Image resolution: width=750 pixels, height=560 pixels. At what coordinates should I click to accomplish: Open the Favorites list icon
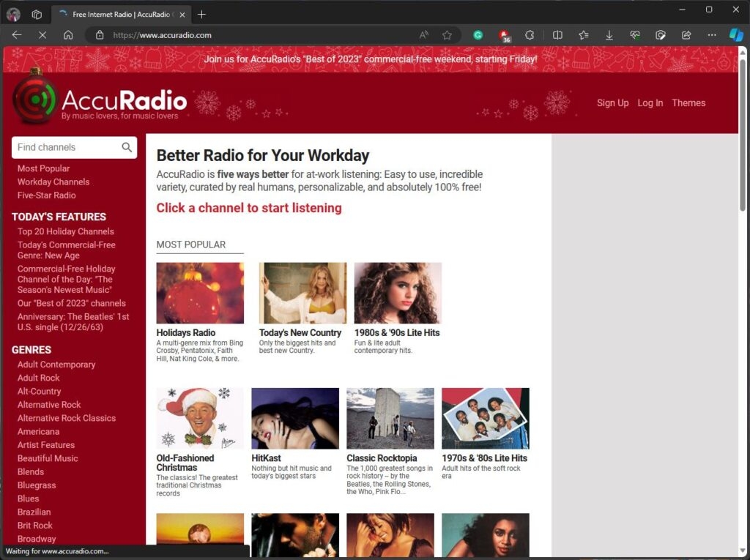click(x=583, y=35)
